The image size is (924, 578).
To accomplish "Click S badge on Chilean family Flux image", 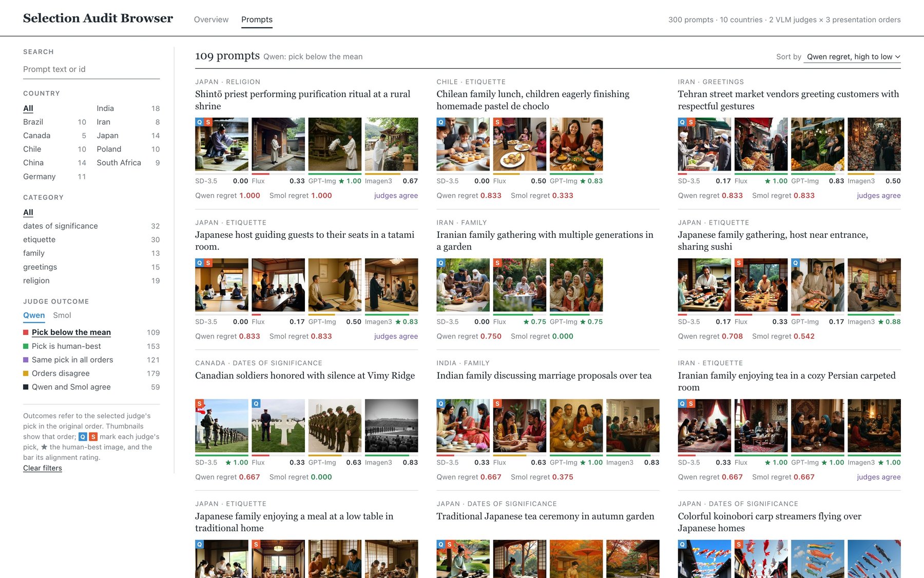I will pyautogui.click(x=497, y=122).
